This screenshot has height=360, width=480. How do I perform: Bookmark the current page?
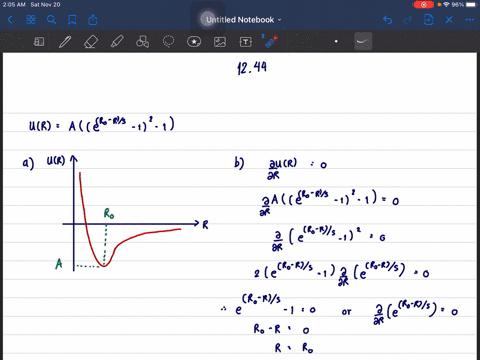pyautogui.click(x=72, y=20)
